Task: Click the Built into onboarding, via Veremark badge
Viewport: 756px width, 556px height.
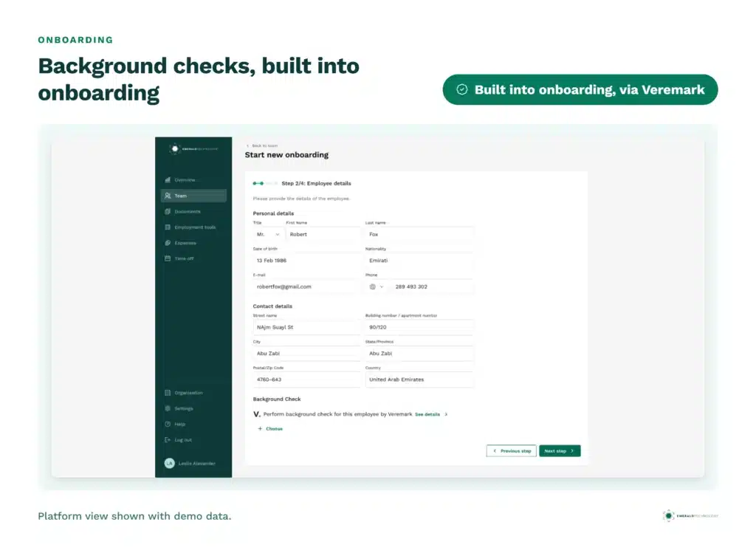Action: [580, 89]
